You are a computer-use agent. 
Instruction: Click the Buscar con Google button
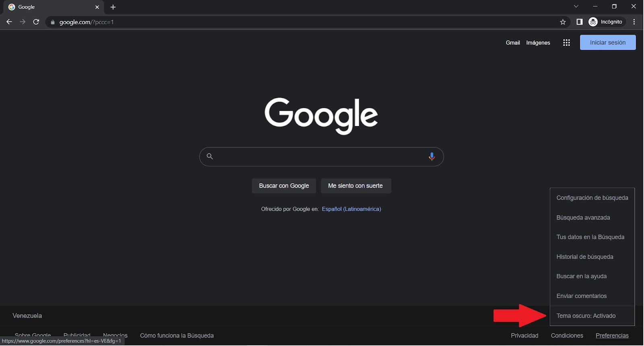pos(284,186)
